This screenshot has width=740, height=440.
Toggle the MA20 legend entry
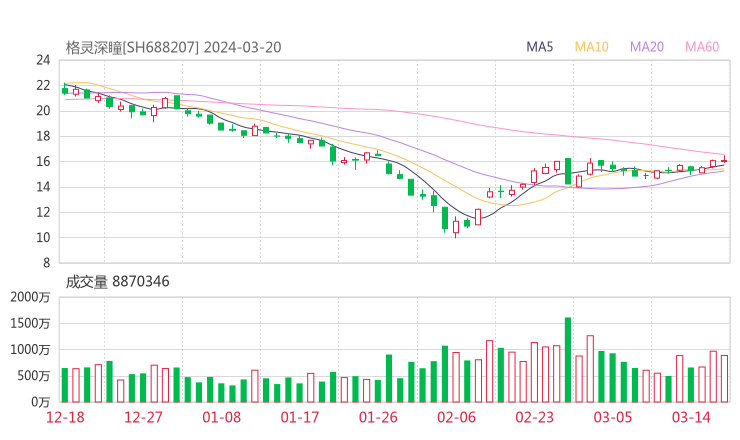coord(647,47)
